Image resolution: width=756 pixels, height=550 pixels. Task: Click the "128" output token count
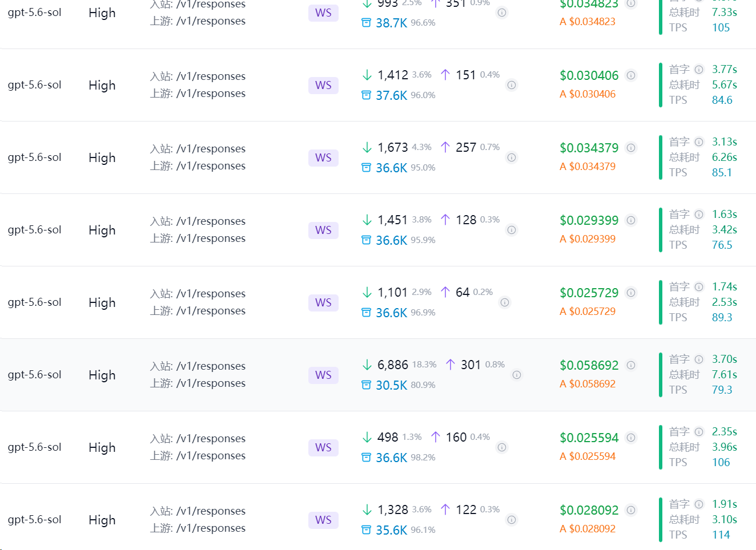(466, 220)
